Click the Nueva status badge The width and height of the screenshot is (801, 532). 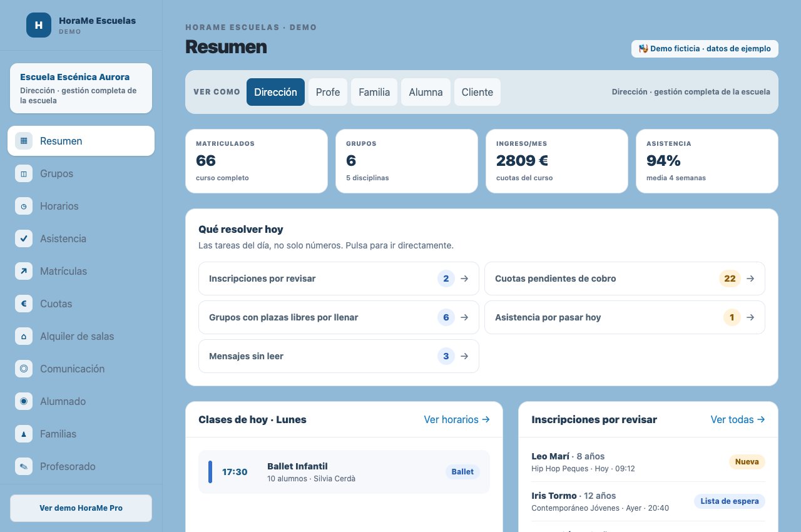point(747,462)
